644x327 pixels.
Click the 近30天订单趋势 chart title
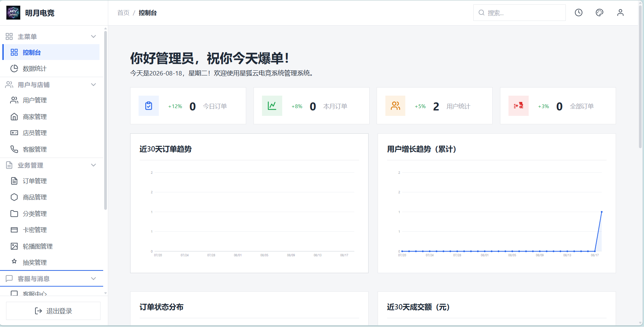(x=166, y=149)
